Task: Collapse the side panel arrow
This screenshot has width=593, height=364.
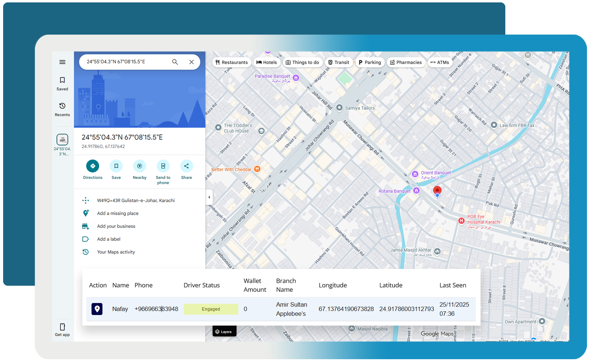Action: pyautogui.click(x=209, y=197)
